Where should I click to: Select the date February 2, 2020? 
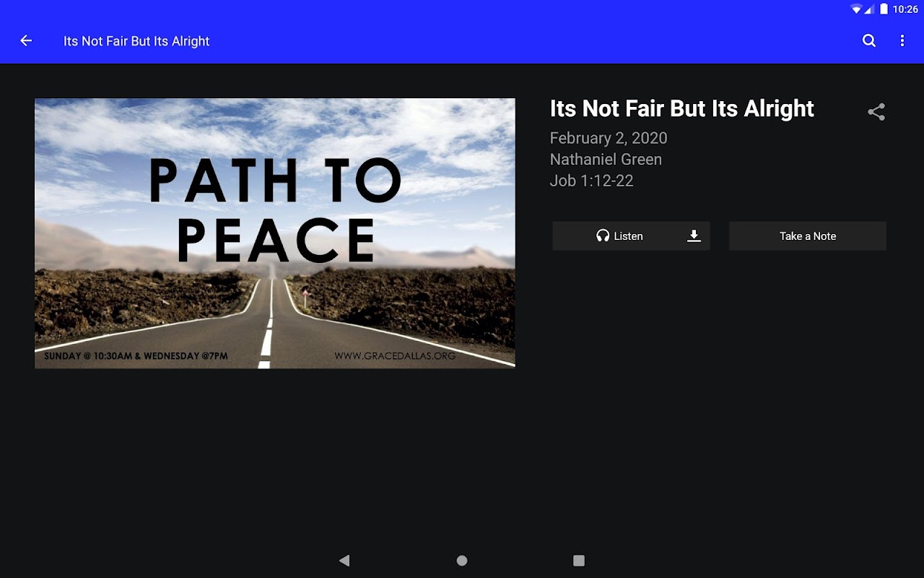[609, 138]
